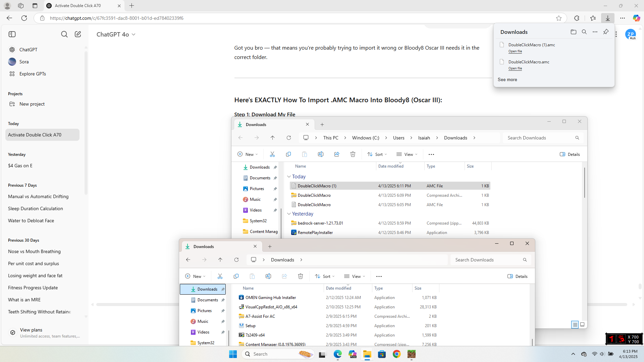
Task: Click Open file under DoubleClickMacro (1).amc
Action: click(515, 51)
